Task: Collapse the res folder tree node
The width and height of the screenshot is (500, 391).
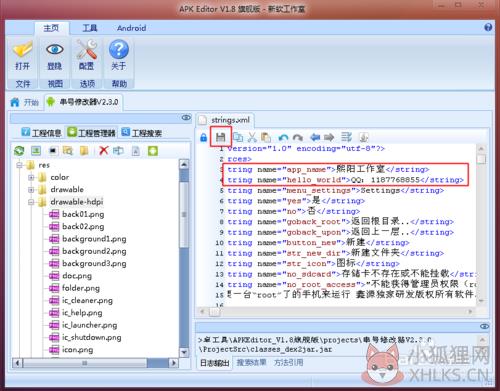Action: pos(20,165)
